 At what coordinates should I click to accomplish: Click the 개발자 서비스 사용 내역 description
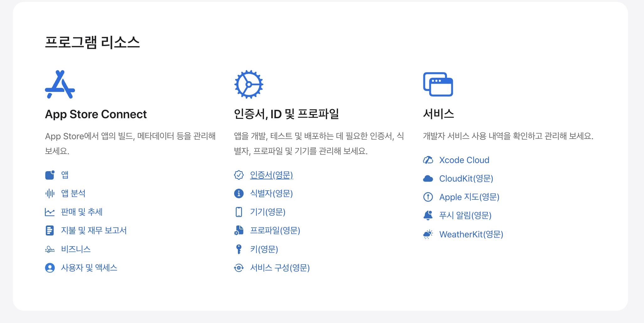pyautogui.click(x=508, y=136)
